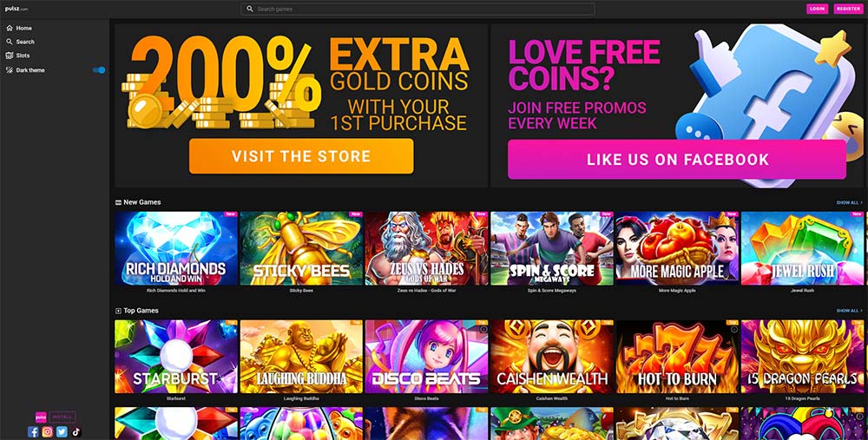Click the Login button
Viewport: 868px width, 440px height.
(817, 9)
